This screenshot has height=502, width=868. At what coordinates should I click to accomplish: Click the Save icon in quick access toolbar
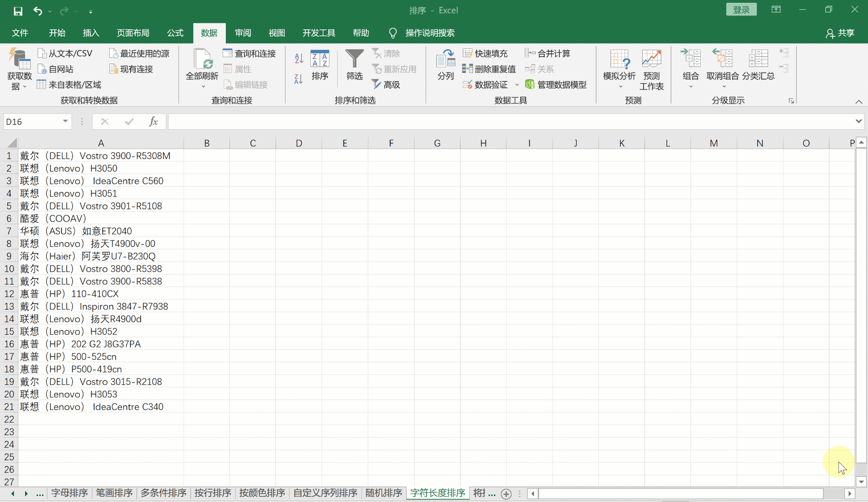tap(18, 11)
